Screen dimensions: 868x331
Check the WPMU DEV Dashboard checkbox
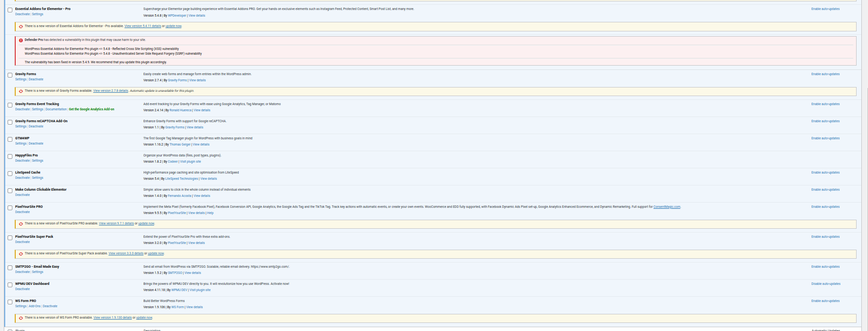click(x=10, y=285)
